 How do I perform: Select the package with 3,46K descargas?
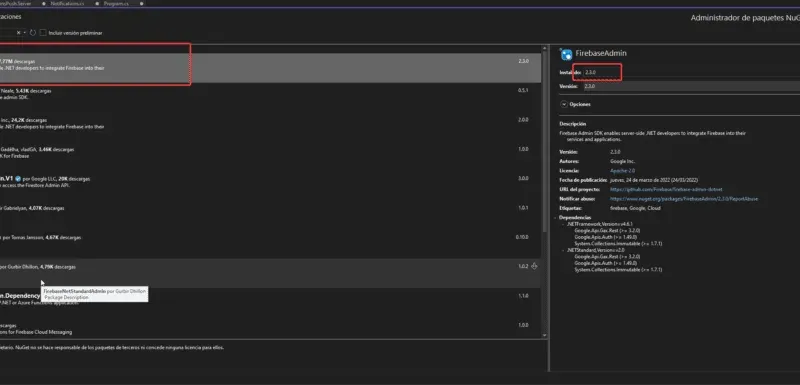tap(270, 156)
